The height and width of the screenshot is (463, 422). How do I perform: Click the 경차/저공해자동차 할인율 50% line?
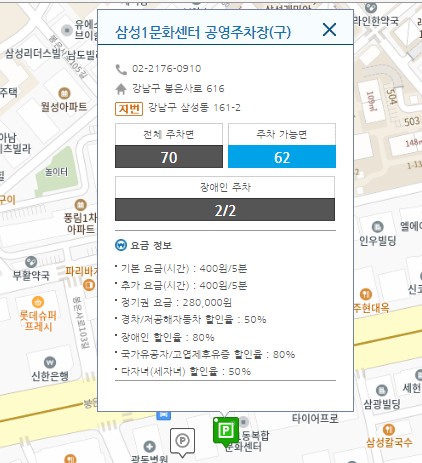(x=193, y=320)
